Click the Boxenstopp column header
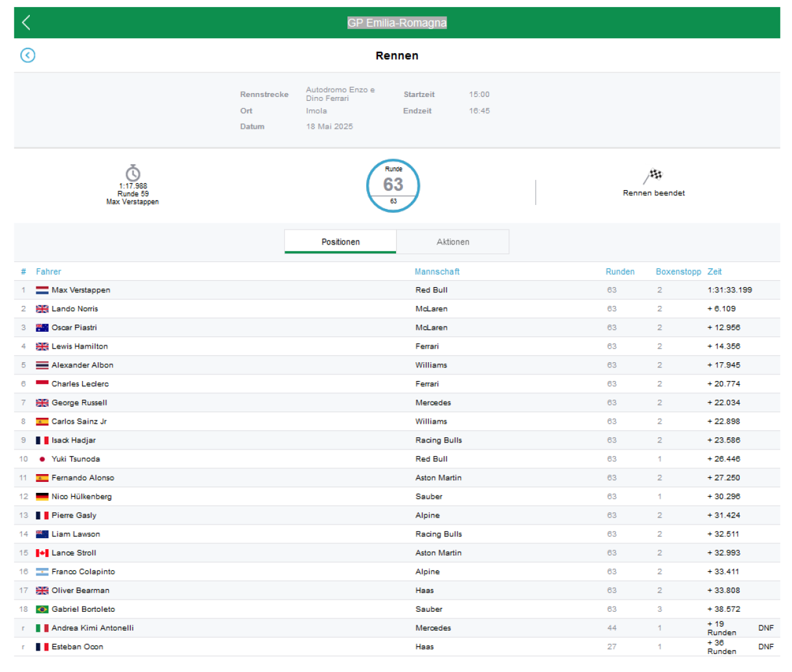The width and height of the screenshot is (792, 672). pos(678,272)
